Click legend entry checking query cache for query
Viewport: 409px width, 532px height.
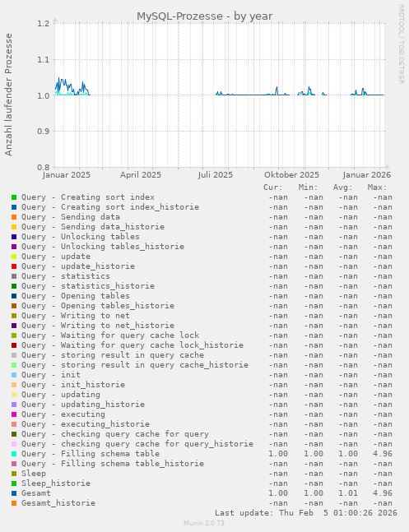coord(115,434)
